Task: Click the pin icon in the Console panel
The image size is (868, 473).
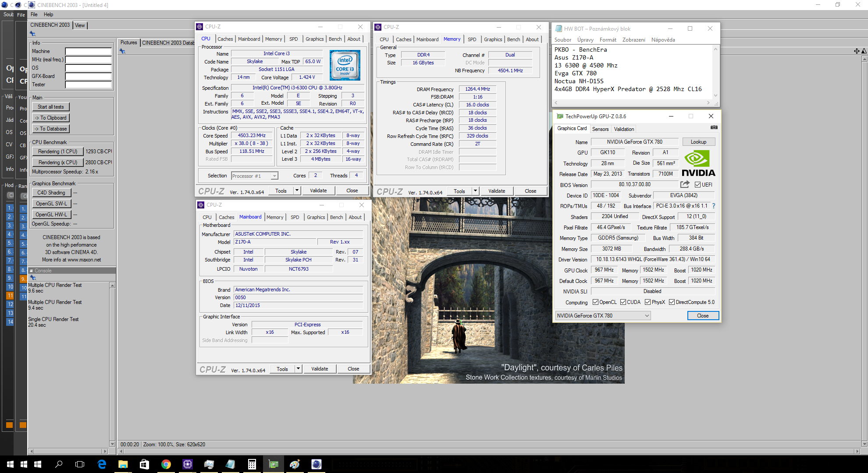Action: [x=32, y=278]
